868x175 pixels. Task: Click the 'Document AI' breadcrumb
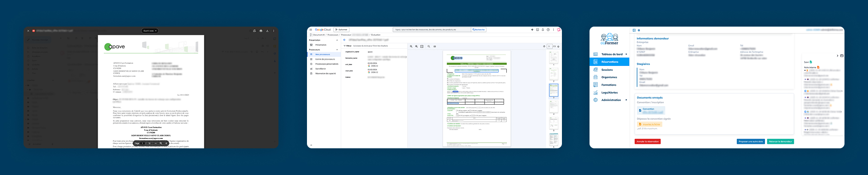tap(319, 35)
